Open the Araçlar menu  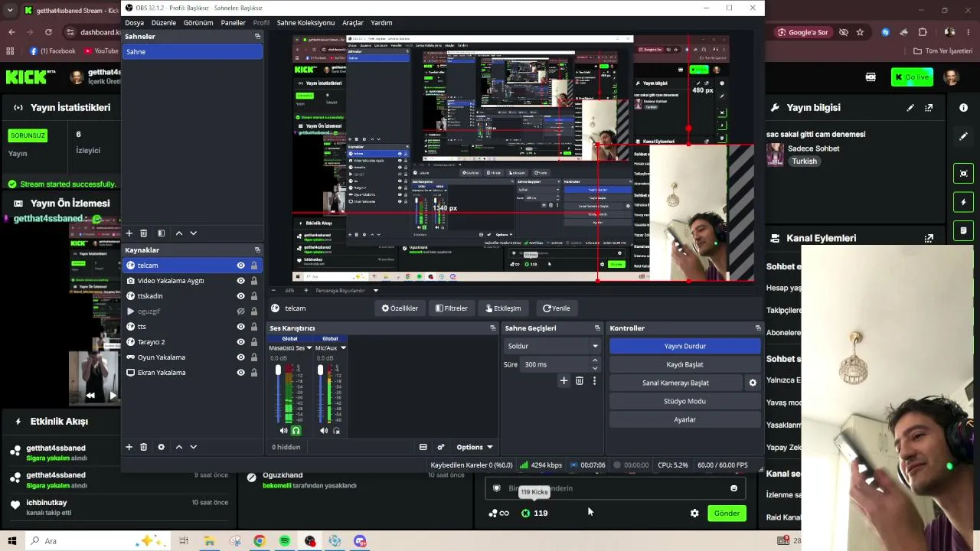click(x=353, y=23)
